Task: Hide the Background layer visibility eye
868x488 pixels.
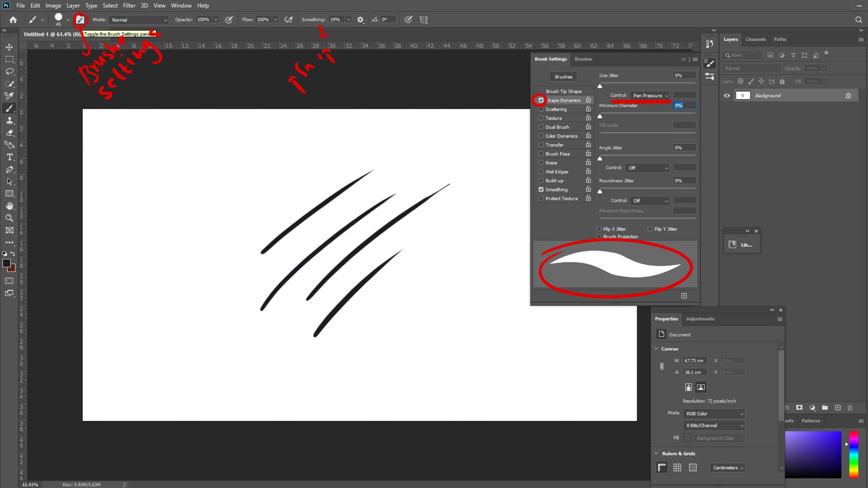Action: [727, 96]
